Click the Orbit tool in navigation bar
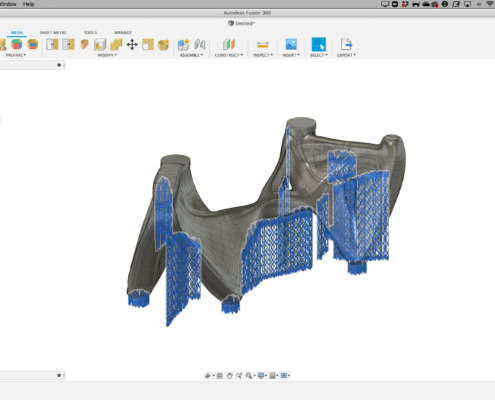This screenshot has height=400, width=495. pos(208,376)
